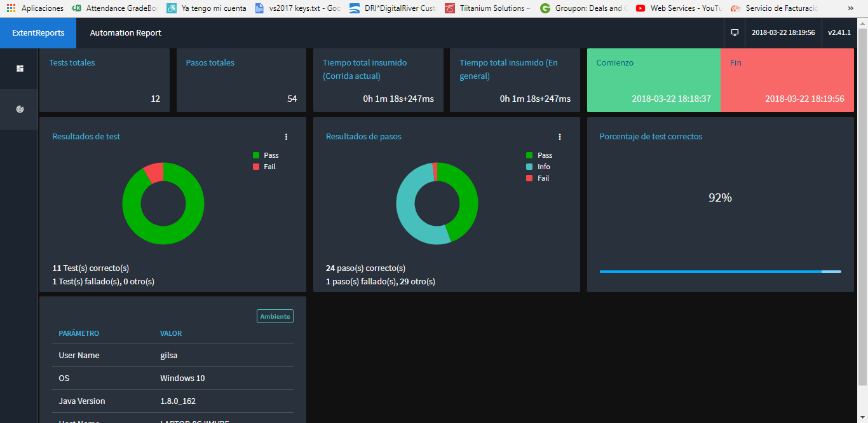Image resolution: width=868 pixels, height=423 pixels.
Task: Click Porcentaje de test correctos heading
Action: (651, 137)
